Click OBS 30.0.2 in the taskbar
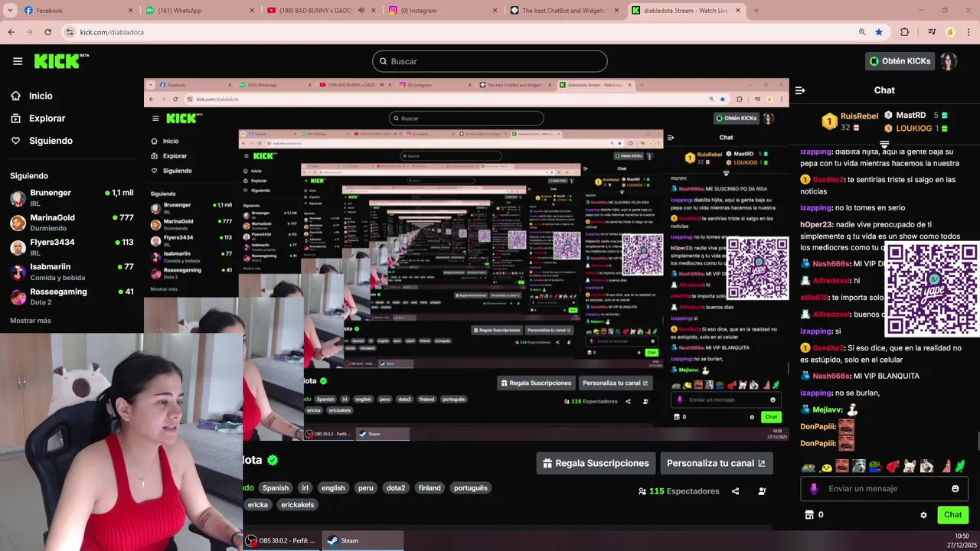The width and height of the screenshot is (980, 551). click(280, 541)
